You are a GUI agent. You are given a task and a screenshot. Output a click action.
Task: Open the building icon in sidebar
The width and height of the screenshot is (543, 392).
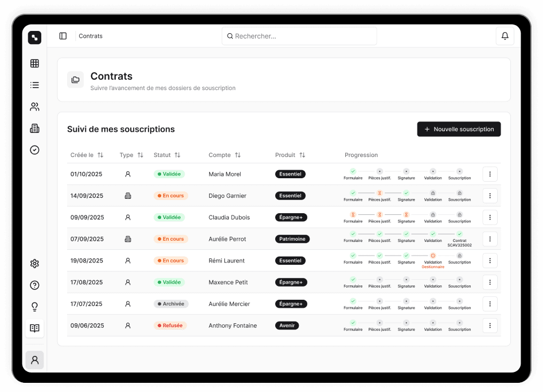[34, 128]
